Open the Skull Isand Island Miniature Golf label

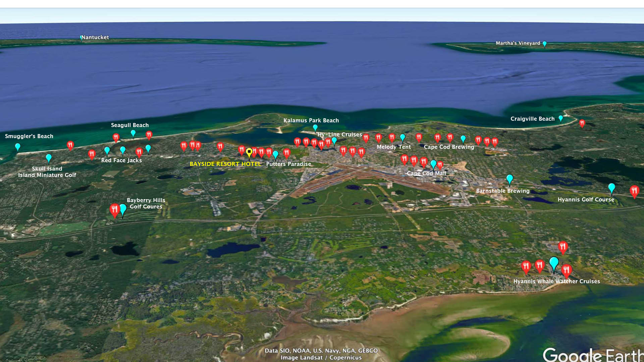point(47,172)
